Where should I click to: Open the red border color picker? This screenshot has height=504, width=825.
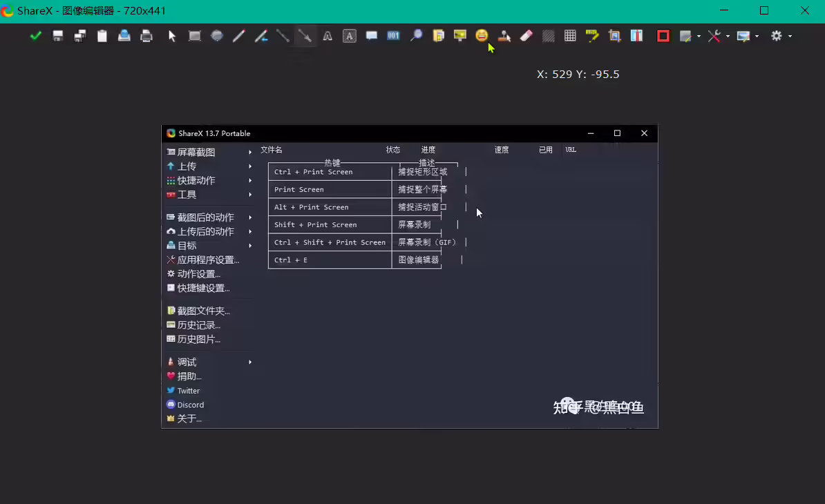click(x=663, y=36)
